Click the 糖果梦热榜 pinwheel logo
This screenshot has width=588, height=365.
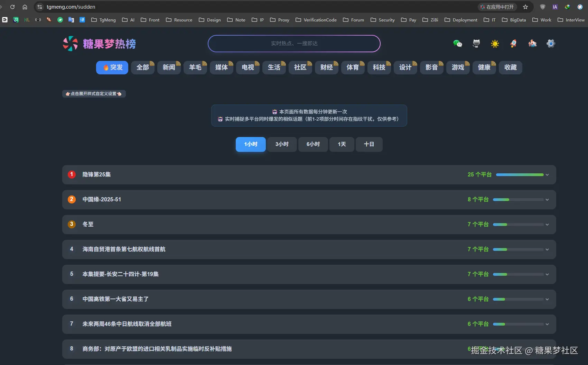pyautogui.click(x=70, y=44)
